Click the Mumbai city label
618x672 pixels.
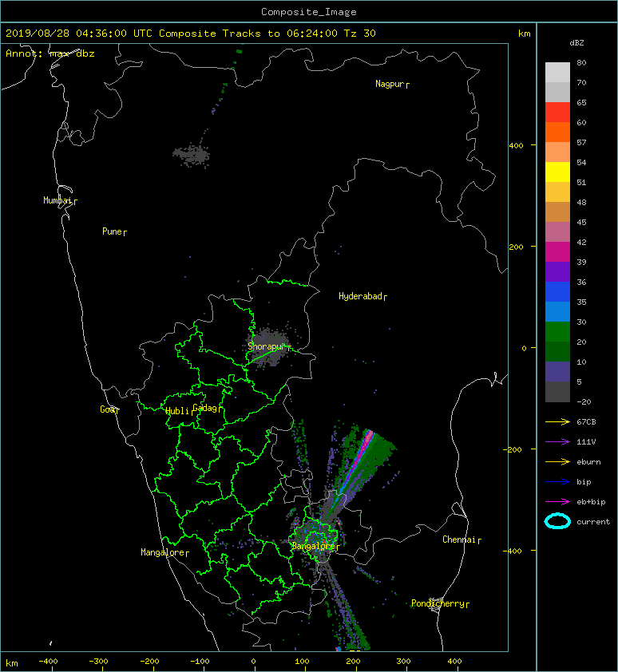pyautogui.click(x=58, y=200)
